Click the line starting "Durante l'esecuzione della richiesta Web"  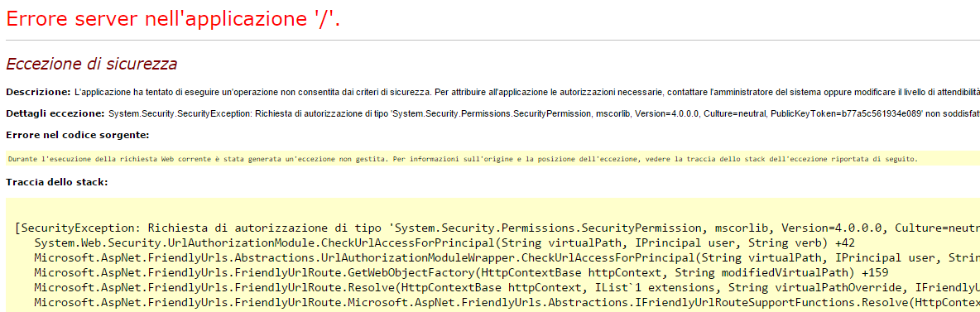(463, 160)
